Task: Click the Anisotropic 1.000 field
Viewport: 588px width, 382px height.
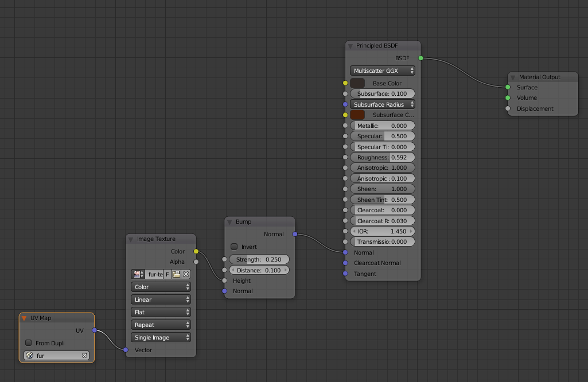Action: 383,168
